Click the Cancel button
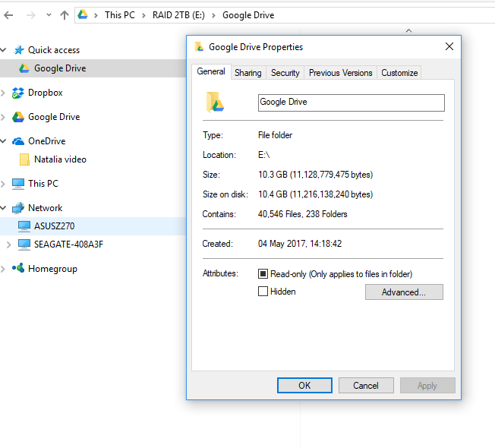 (366, 386)
